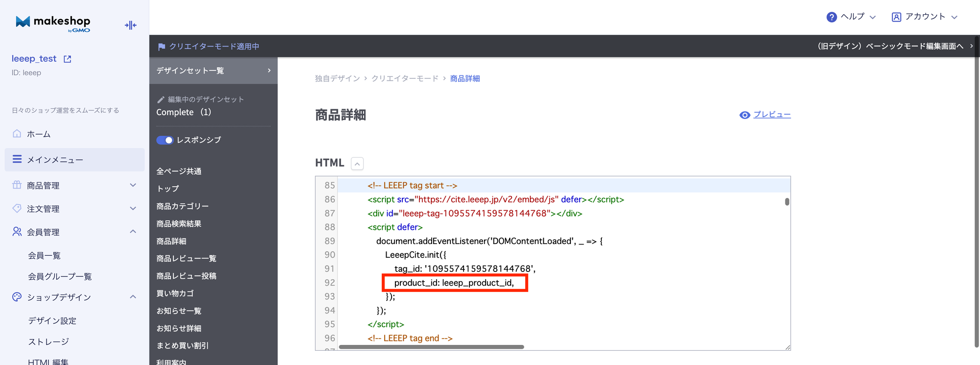This screenshot has height=365, width=980.
Task: Click the code editor horizontal scrollbar
Action: tap(431, 347)
